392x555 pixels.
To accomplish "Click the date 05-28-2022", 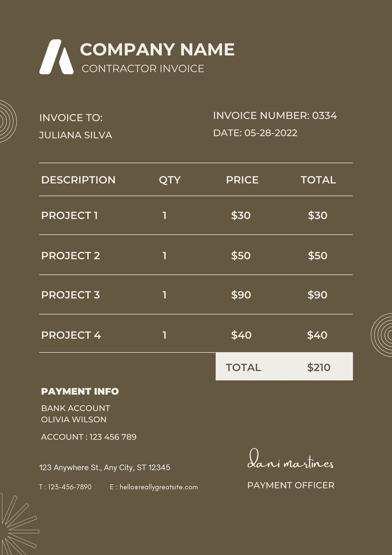I will 271,133.
